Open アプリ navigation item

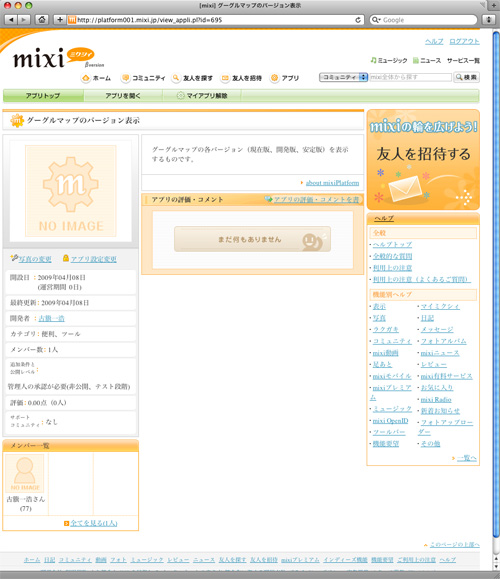284,78
